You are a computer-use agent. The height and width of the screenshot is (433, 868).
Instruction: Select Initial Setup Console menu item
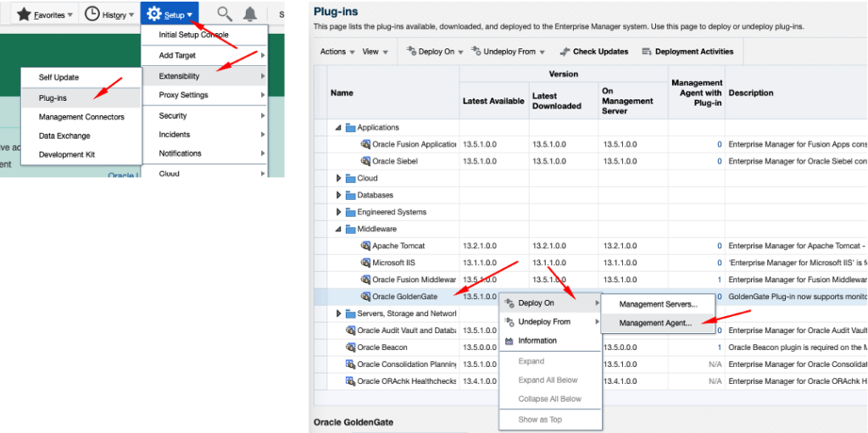[205, 35]
